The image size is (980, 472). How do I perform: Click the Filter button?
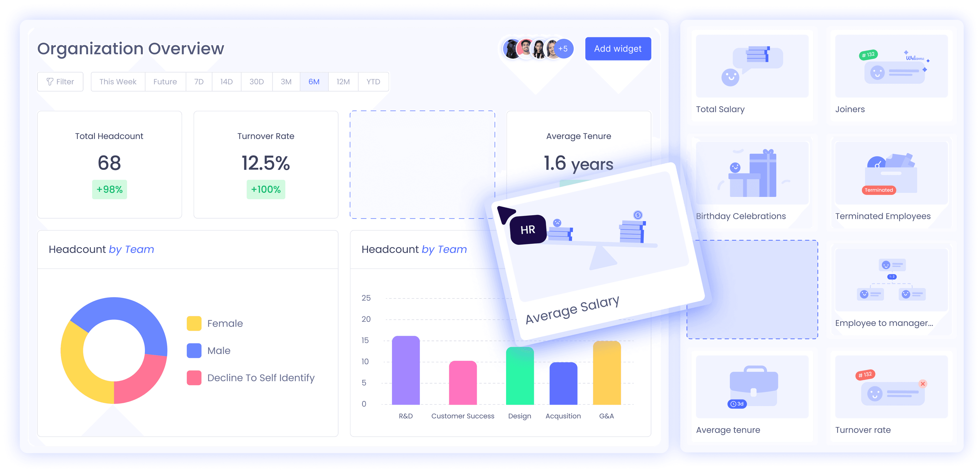[60, 82]
